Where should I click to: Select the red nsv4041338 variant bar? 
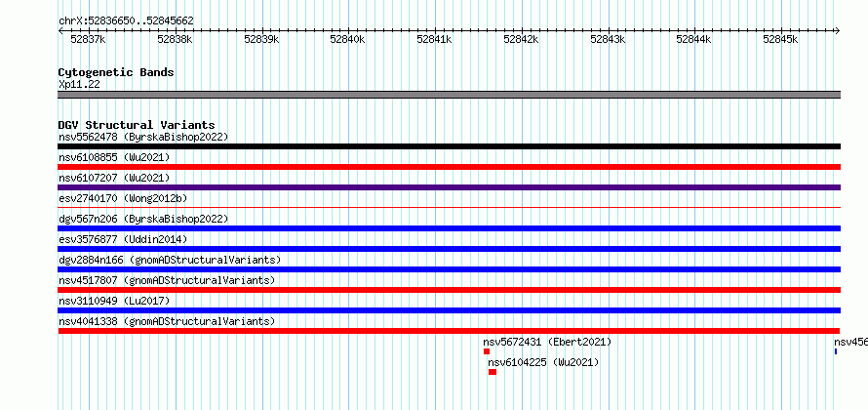point(449,331)
